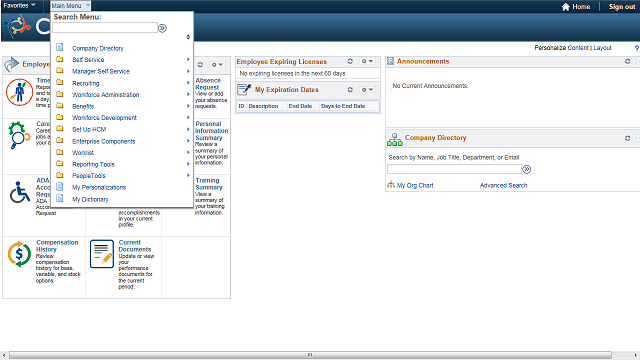This screenshot has width=640, height=360.
Task: Click the Recruiting folder icon
Action: point(60,82)
